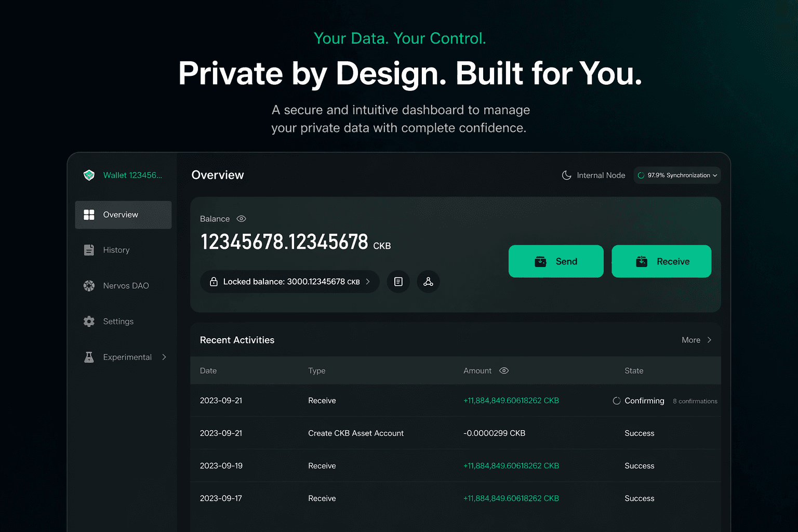This screenshot has width=798, height=532.
Task: Toggle Amount column visibility eye
Action: [504, 370]
